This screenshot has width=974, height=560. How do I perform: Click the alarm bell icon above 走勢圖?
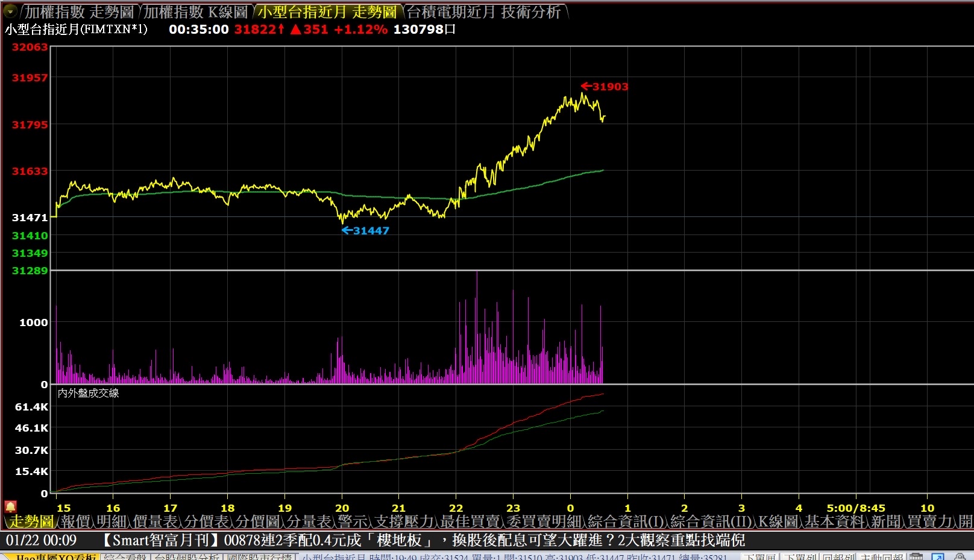(10, 506)
